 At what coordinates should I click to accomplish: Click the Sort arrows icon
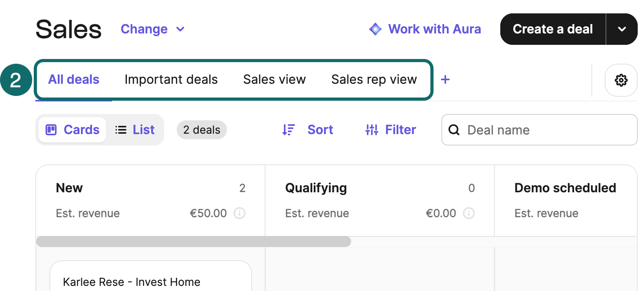(x=288, y=129)
